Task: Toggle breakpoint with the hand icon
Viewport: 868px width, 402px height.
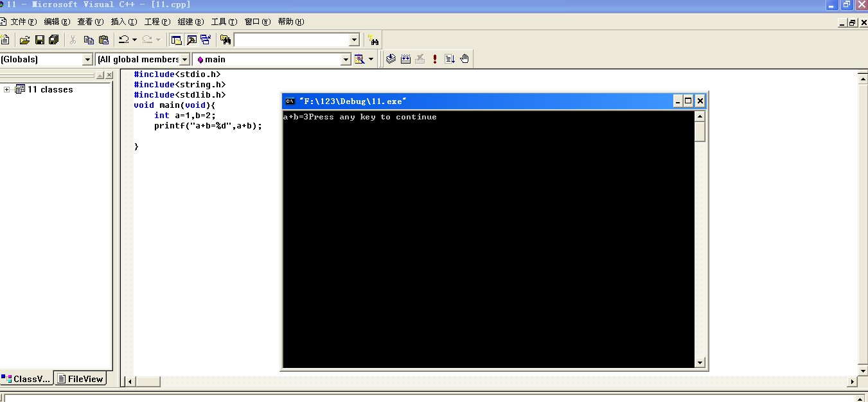Action: pyautogui.click(x=465, y=59)
